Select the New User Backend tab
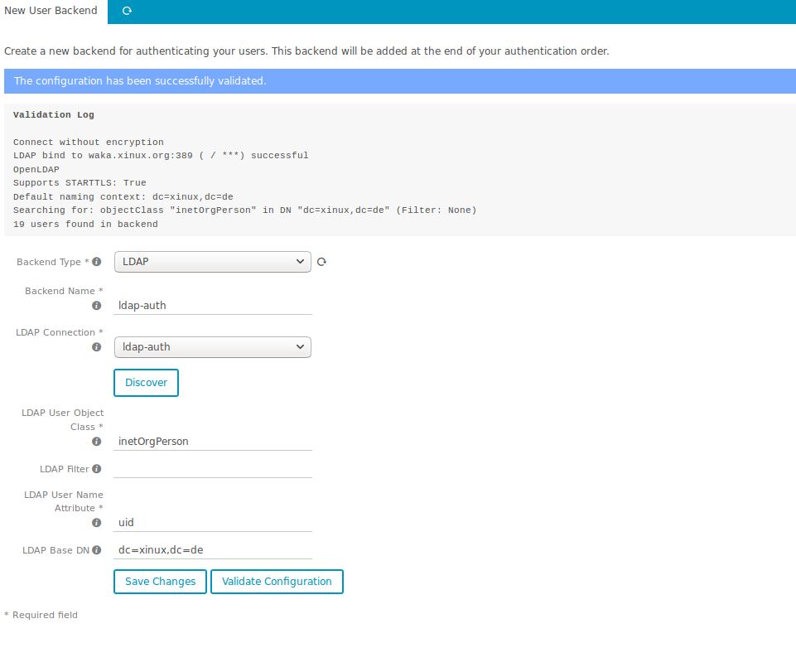This screenshot has height=672, width=796. tap(51, 12)
